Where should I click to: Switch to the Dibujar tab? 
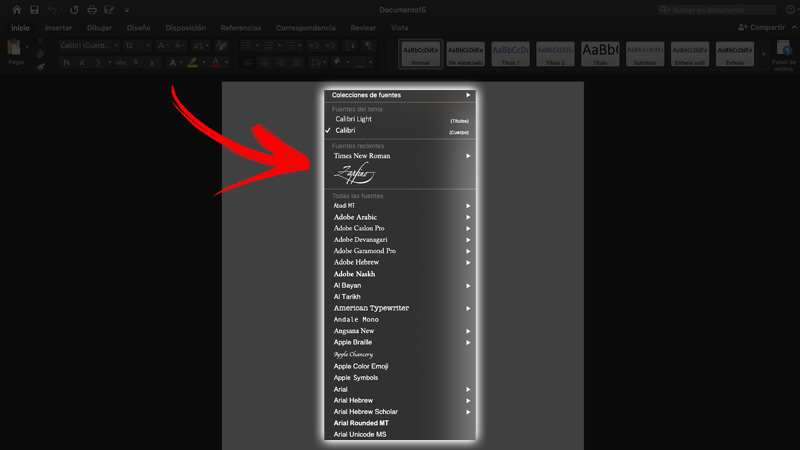click(x=99, y=28)
